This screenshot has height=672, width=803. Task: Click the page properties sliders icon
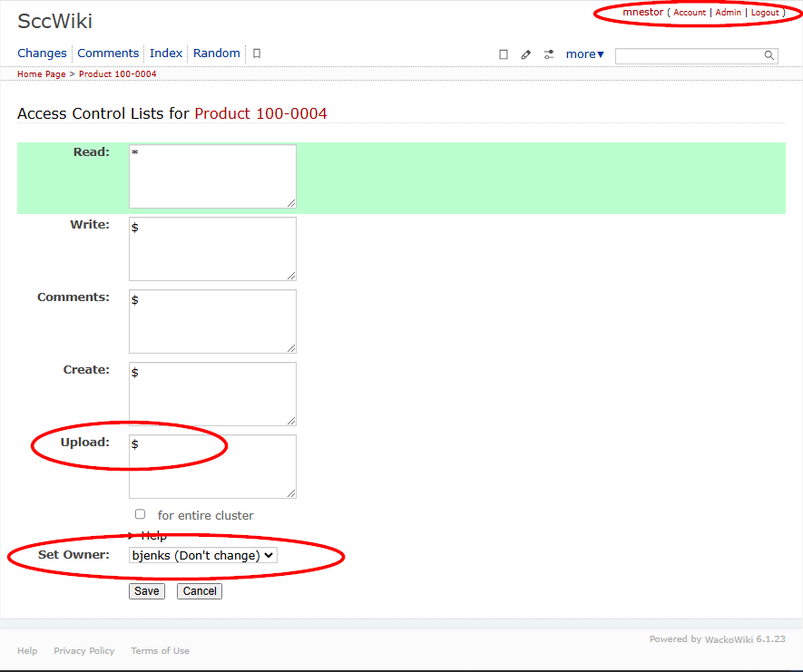pos(549,54)
